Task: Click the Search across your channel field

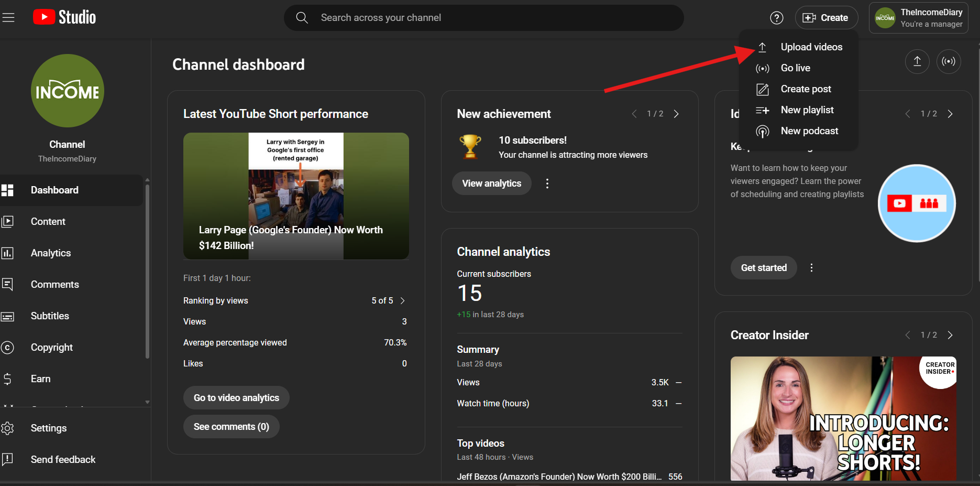Action: [483, 18]
